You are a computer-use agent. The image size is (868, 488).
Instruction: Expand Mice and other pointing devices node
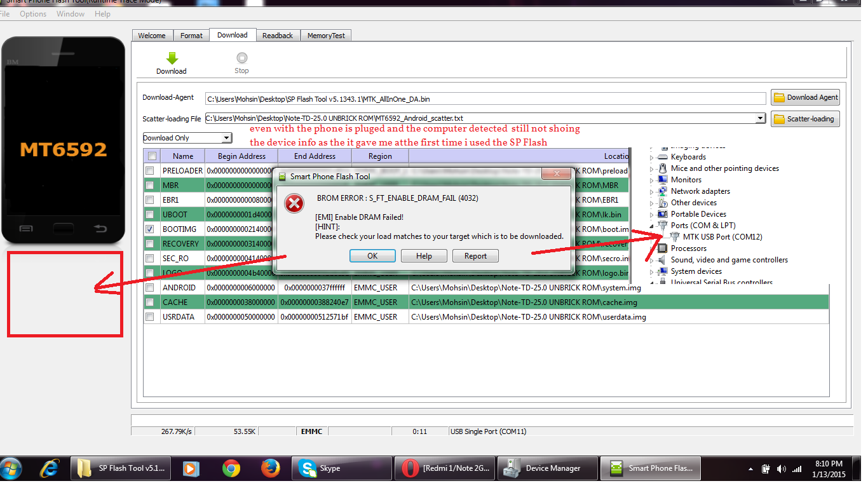(651, 169)
